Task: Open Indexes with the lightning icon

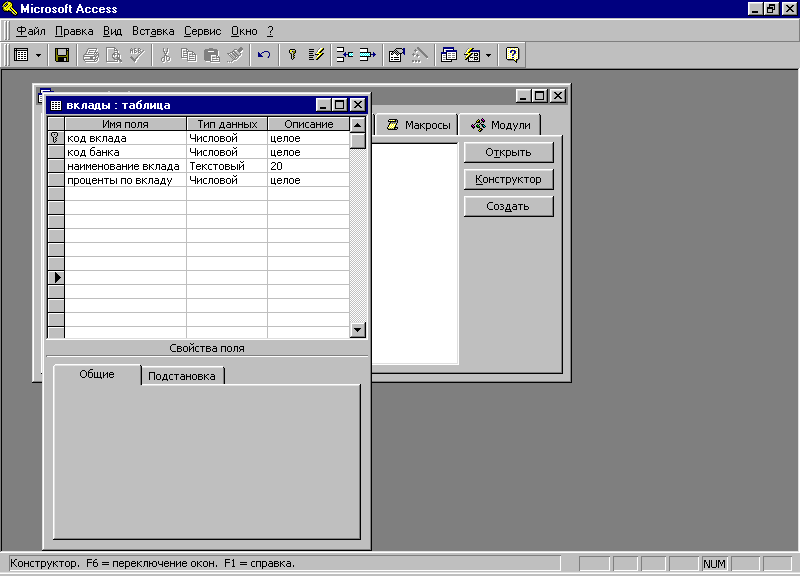Action: pos(316,55)
